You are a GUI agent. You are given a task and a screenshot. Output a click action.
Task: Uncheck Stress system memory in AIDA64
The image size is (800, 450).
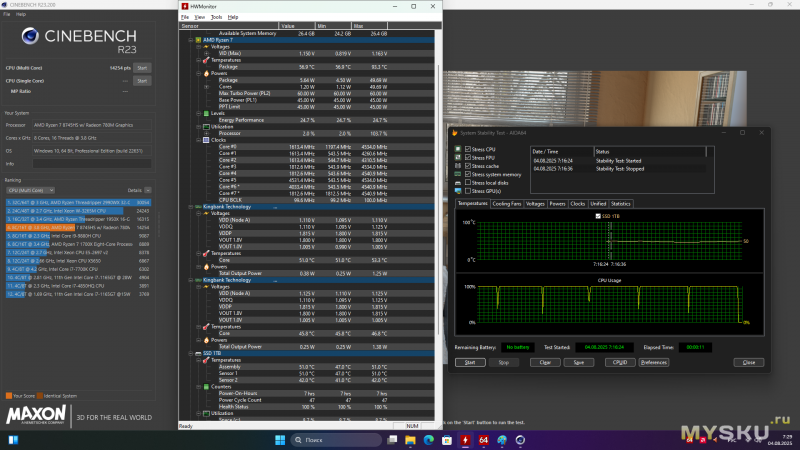click(468, 174)
